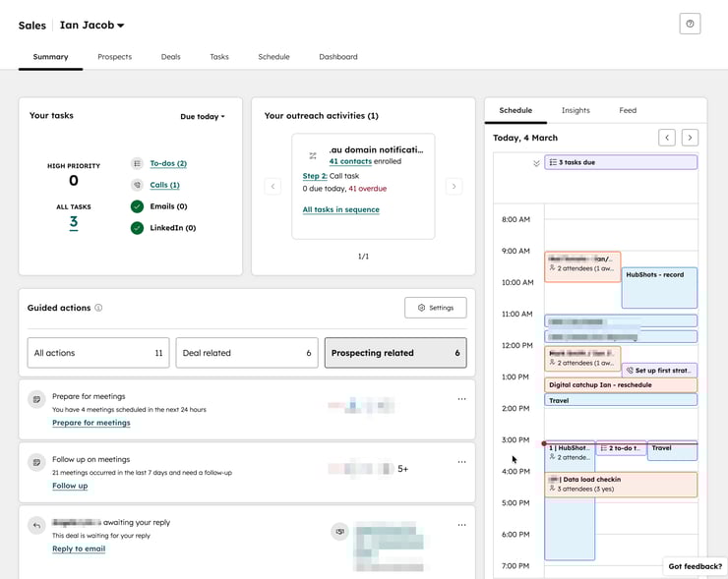Go to next day in schedule
Viewport: 728px width, 579px height.
point(691,138)
